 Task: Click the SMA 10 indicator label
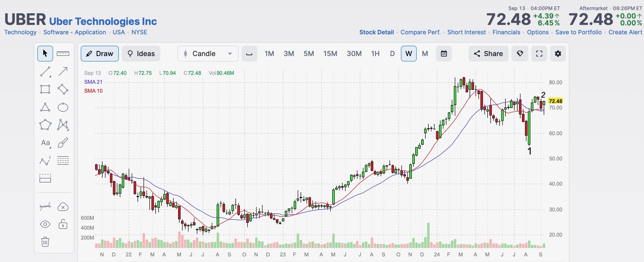[93, 91]
